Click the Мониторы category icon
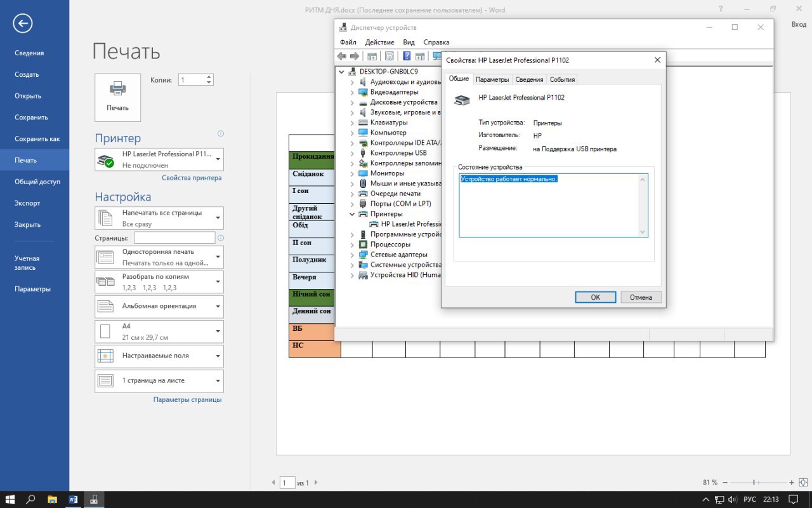812x508 pixels. click(363, 173)
